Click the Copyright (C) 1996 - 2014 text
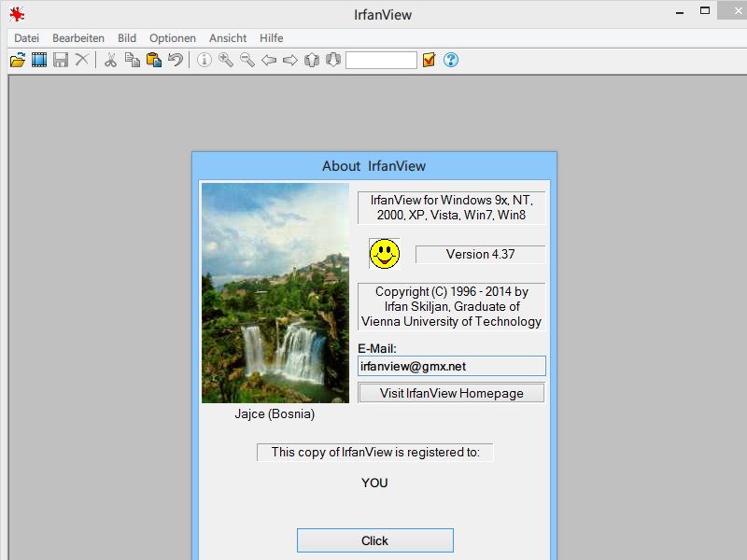 tap(452, 291)
